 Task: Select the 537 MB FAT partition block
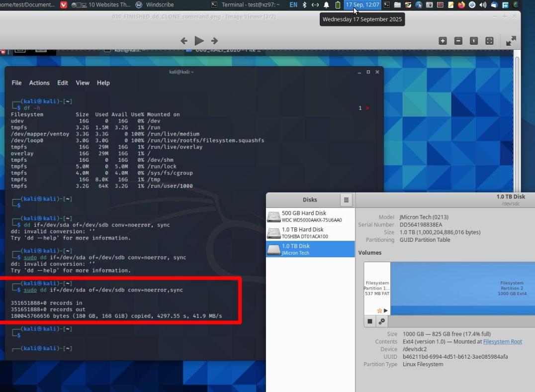pos(377,289)
